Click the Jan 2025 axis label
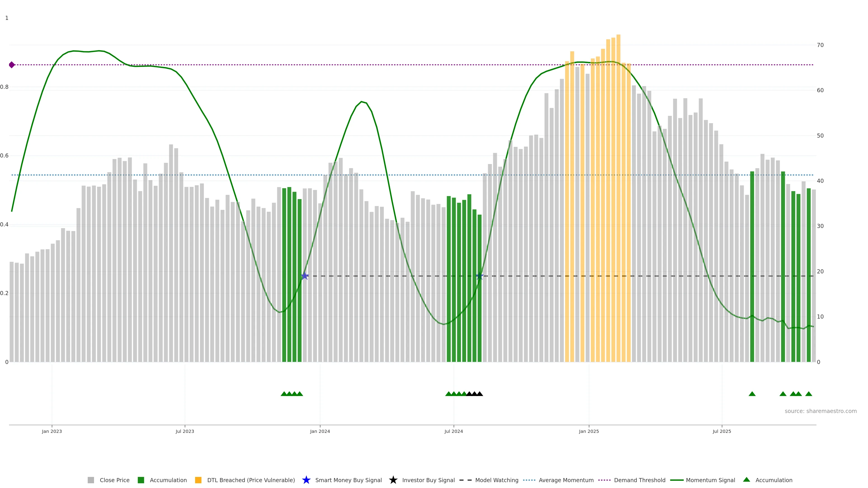 coord(589,431)
